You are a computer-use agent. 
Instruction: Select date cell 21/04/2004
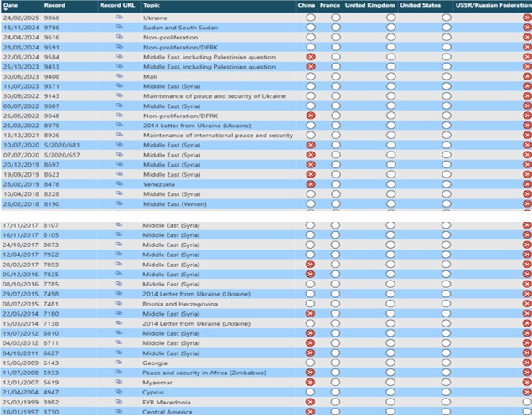click(x=20, y=393)
